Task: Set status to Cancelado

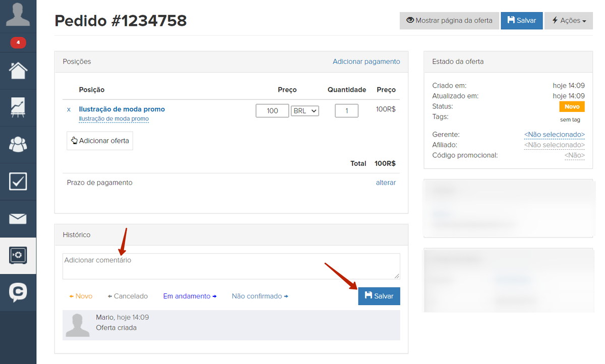Action: pyautogui.click(x=128, y=296)
